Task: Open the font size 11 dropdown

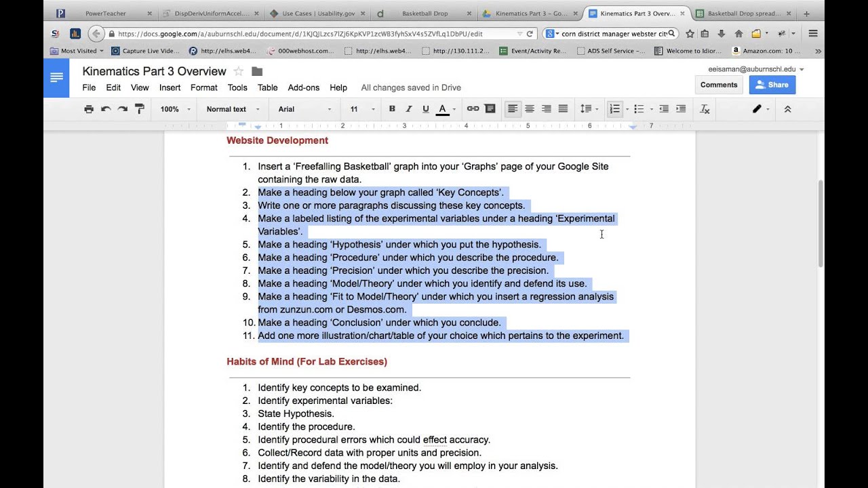Action: click(x=362, y=109)
